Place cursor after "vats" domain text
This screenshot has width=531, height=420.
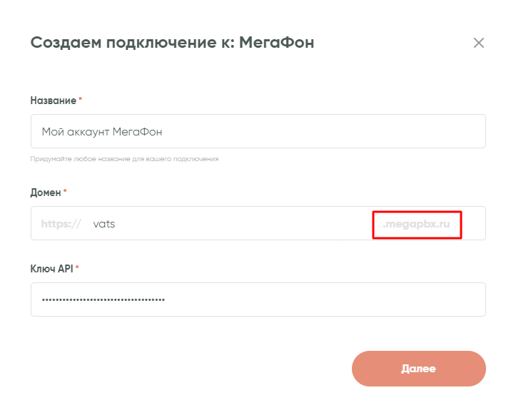(116, 224)
